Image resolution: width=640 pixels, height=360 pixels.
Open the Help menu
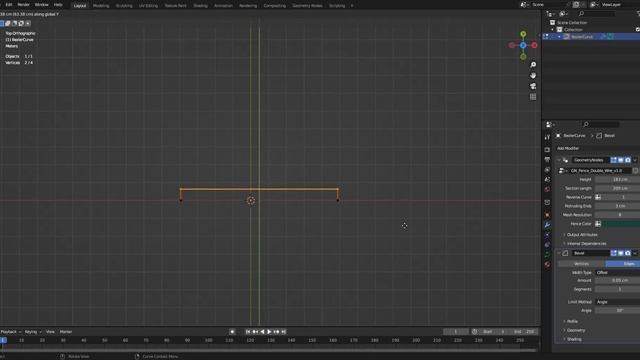pos(58,4)
